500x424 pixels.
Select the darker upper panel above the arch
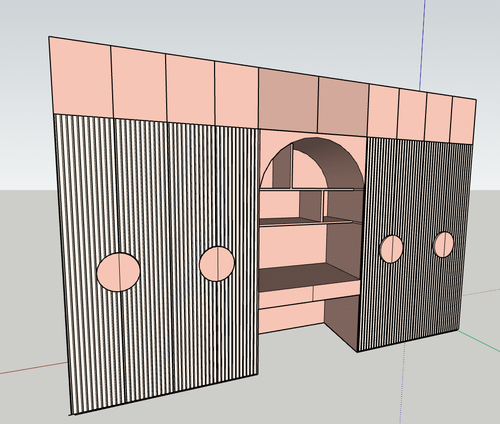288,100
